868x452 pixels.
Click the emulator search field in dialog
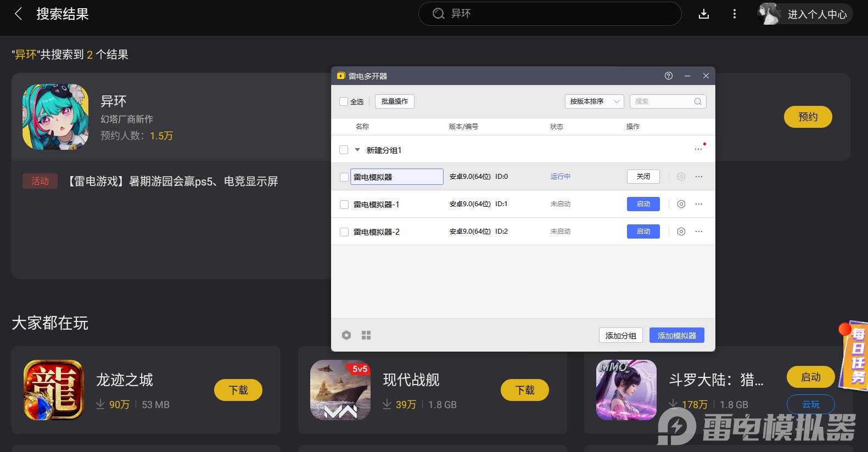[663, 101]
